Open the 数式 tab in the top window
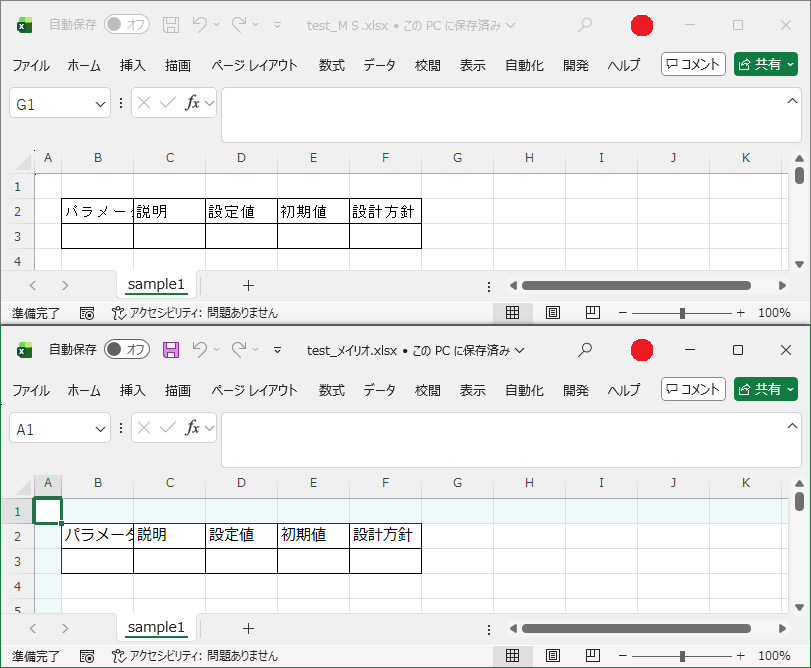811x668 pixels. pos(332,65)
